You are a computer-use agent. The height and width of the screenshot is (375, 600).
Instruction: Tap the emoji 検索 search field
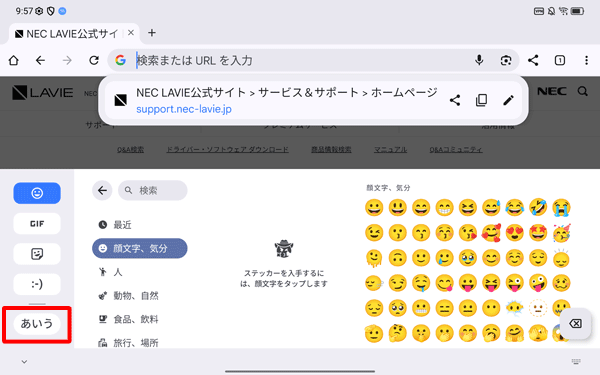(153, 190)
